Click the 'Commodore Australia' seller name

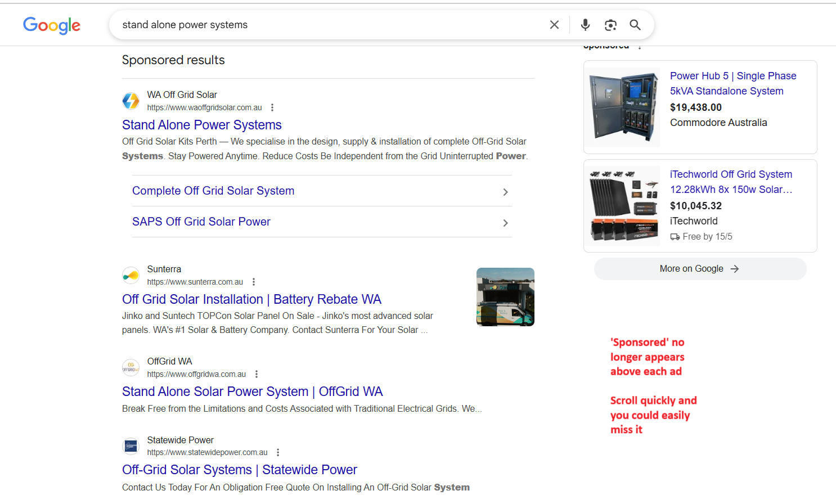718,123
